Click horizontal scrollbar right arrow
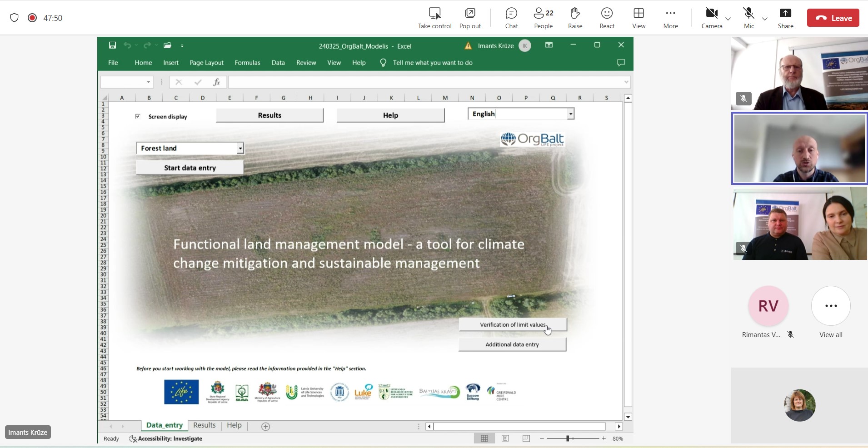This screenshot has width=868, height=448. coord(619,426)
